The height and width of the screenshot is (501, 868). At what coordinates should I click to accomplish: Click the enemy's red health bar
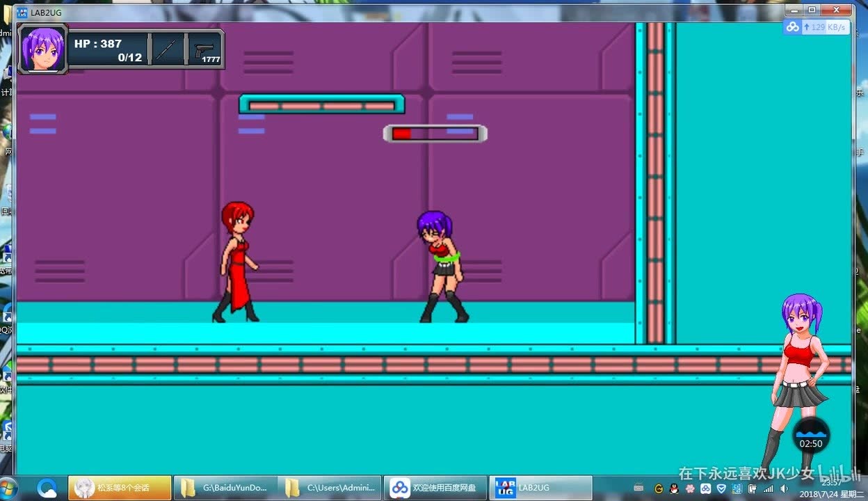point(435,134)
